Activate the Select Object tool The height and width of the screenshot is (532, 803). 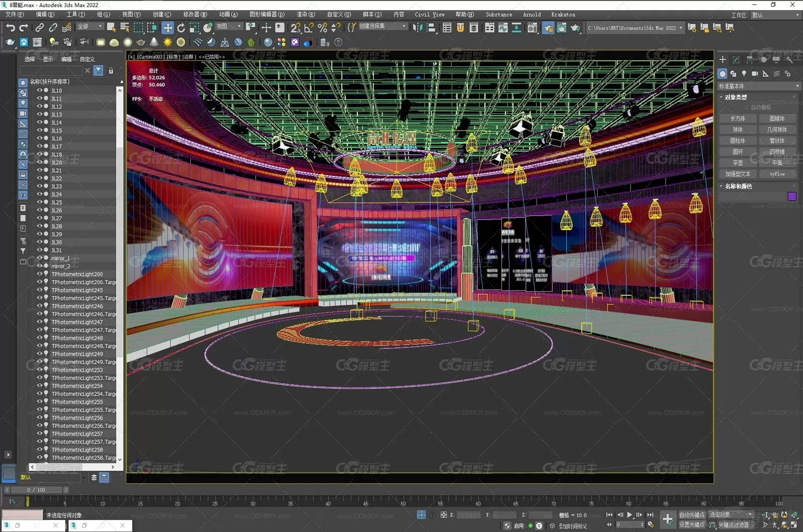[x=111, y=28]
